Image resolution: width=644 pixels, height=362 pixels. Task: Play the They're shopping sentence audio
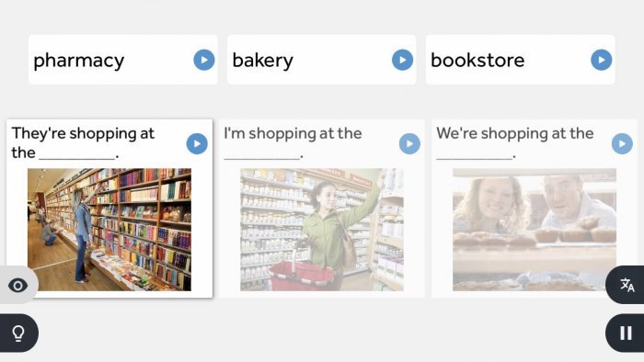coord(197,144)
